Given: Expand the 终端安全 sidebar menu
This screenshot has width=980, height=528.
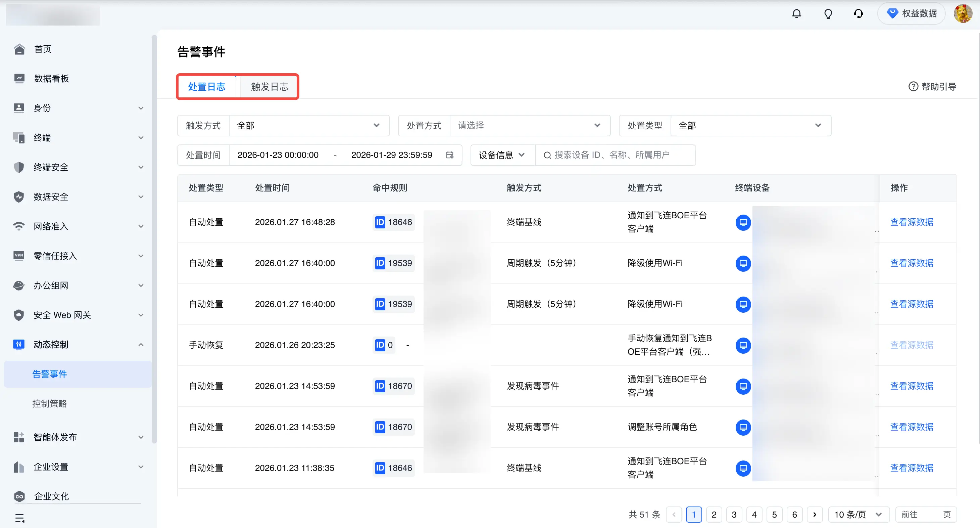Looking at the screenshot, I should (x=78, y=167).
